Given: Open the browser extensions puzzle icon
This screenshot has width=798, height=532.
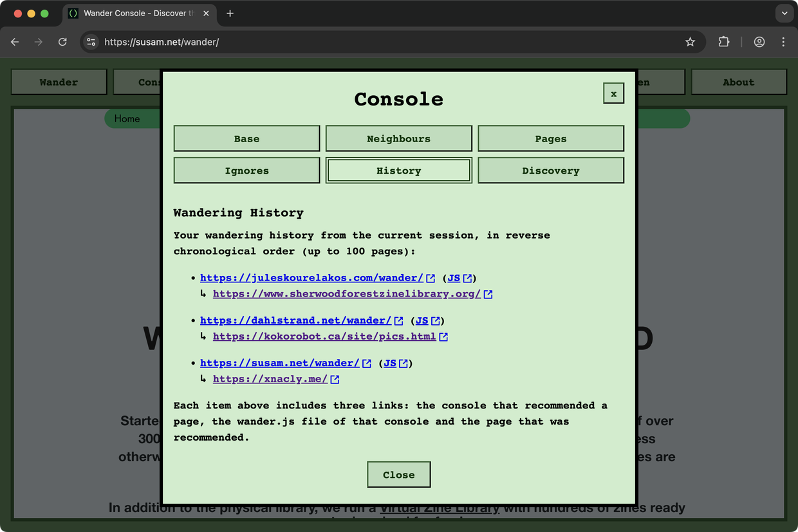Looking at the screenshot, I should coord(724,42).
